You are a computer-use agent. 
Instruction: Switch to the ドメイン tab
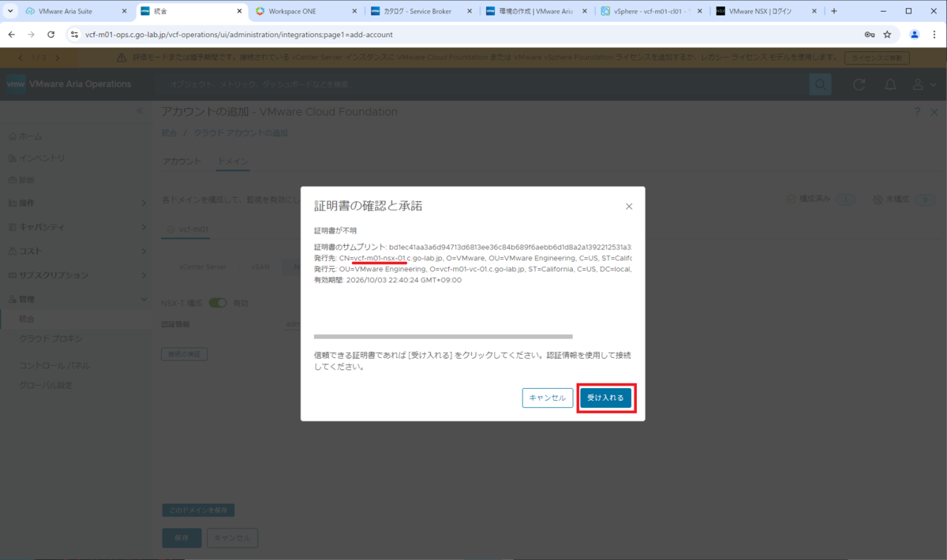point(233,162)
